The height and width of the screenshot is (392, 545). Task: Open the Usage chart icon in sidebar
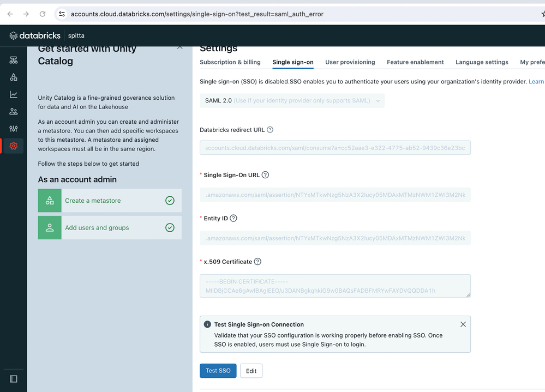click(x=14, y=94)
